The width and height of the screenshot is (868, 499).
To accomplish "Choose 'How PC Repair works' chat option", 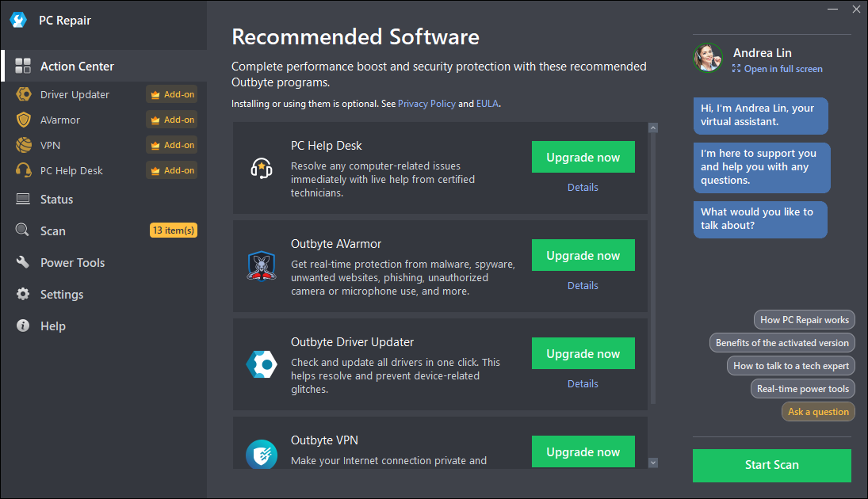I will tap(805, 320).
